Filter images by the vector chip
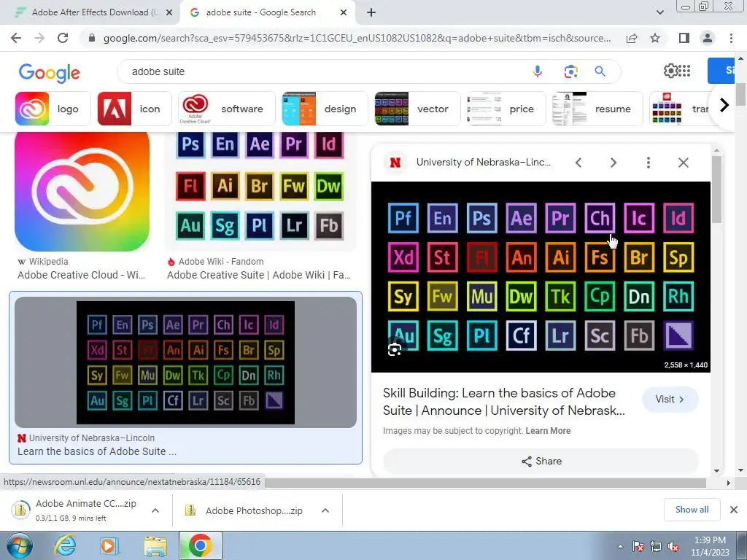The height and width of the screenshot is (560, 747). coord(417,109)
